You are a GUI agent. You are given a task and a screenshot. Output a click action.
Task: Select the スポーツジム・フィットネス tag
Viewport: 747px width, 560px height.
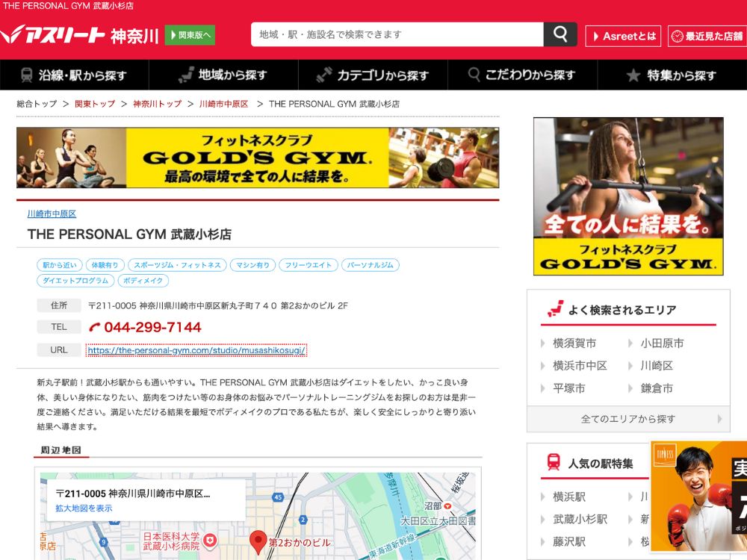pyautogui.click(x=177, y=265)
